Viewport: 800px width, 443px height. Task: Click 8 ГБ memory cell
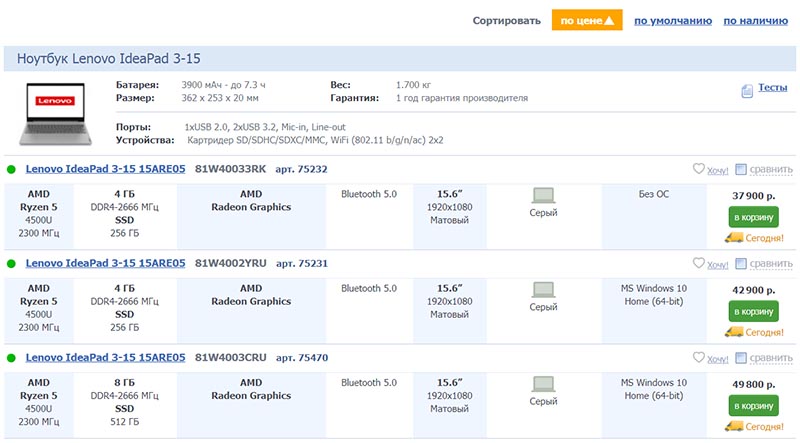click(x=124, y=383)
